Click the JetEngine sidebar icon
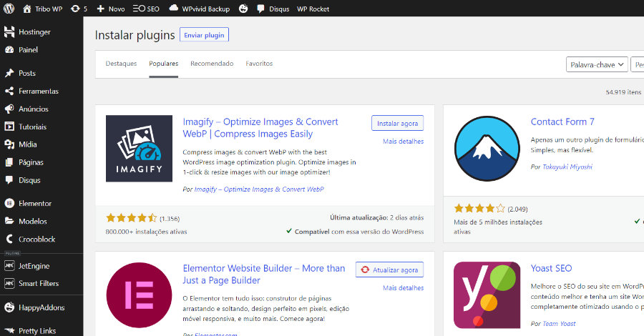The height and width of the screenshot is (336, 644). (x=9, y=266)
